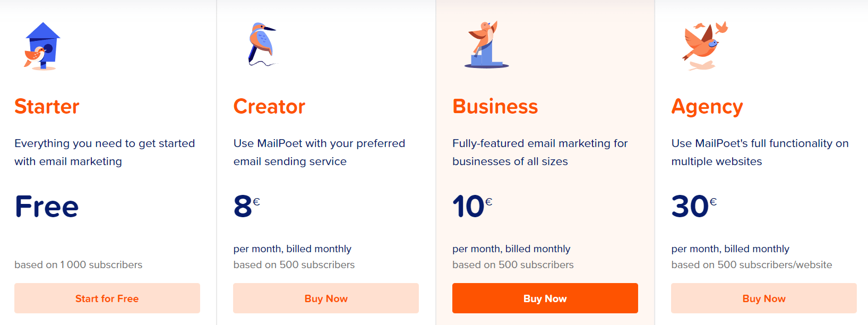868x325 pixels.
Task: Click the Free price label
Action: coord(47,206)
